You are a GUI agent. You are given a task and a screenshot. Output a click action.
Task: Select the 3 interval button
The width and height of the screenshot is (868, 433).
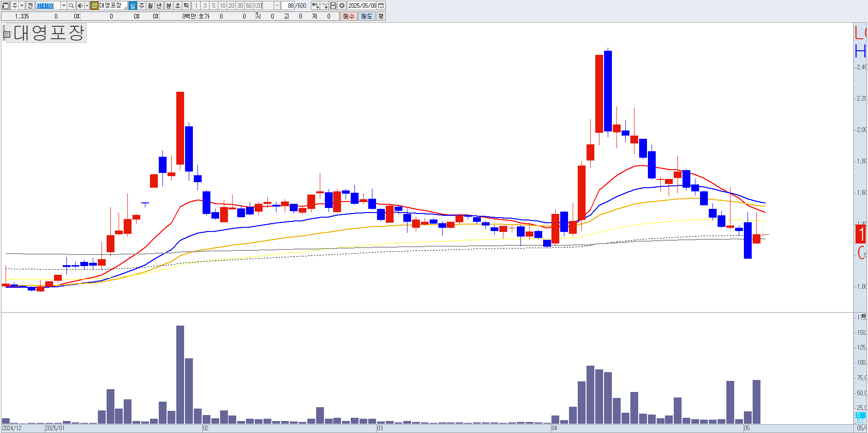tap(205, 6)
